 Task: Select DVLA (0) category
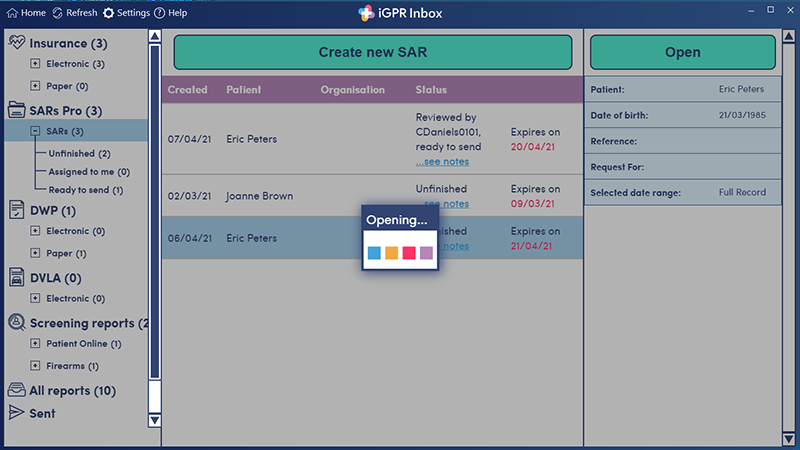click(x=56, y=278)
